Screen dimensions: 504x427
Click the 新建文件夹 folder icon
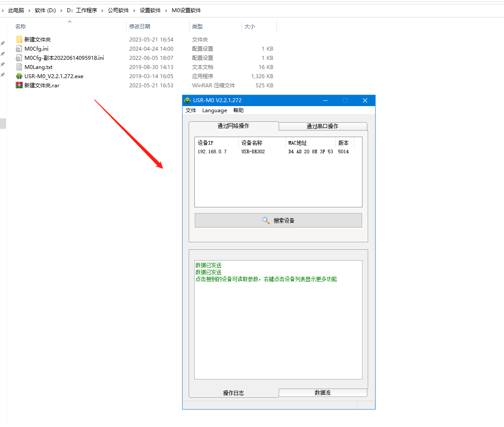[x=19, y=39]
